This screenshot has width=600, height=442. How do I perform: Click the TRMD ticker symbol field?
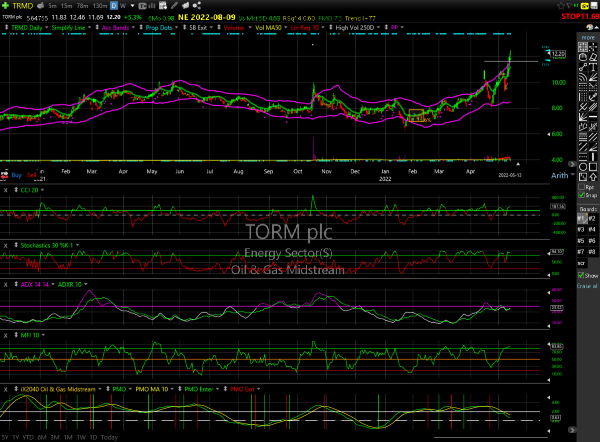point(23,5)
